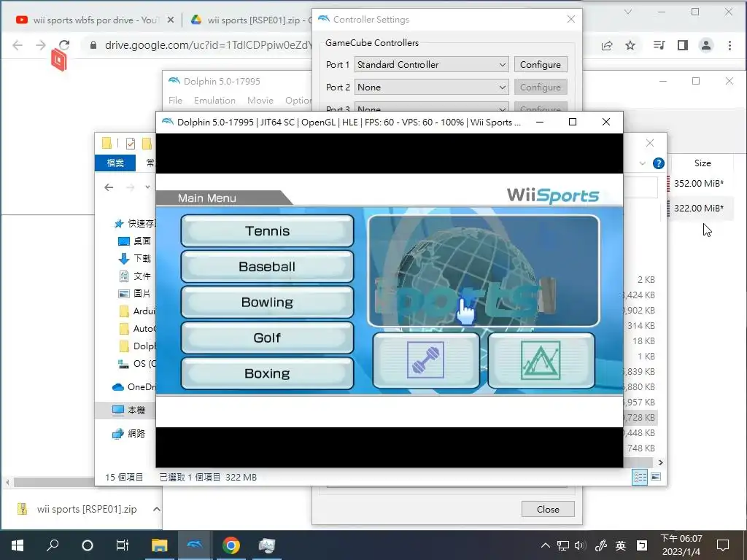Show options for wii sports zip download
Image resolution: width=747 pixels, height=560 pixels.
pyautogui.click(x=156, y=509)
